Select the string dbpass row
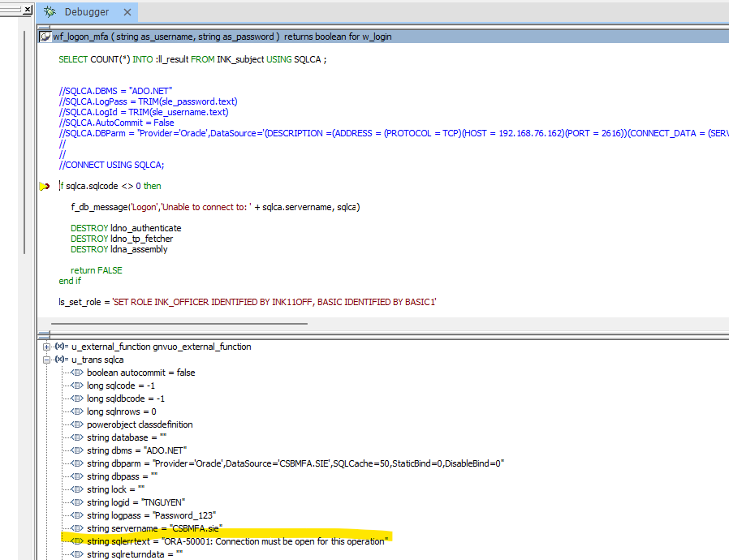729x560 pixels. coord(123,477)
